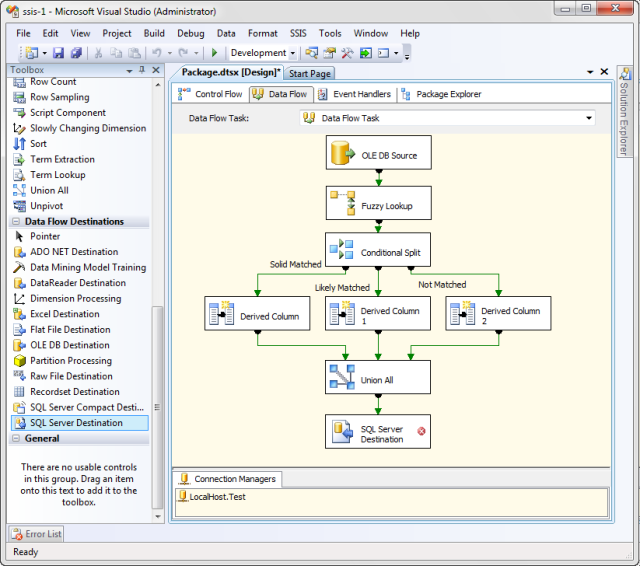Screen dimensions: 640x566
Task: Select the SQL Server Destination canvas icon
Action: click(342, 432)
